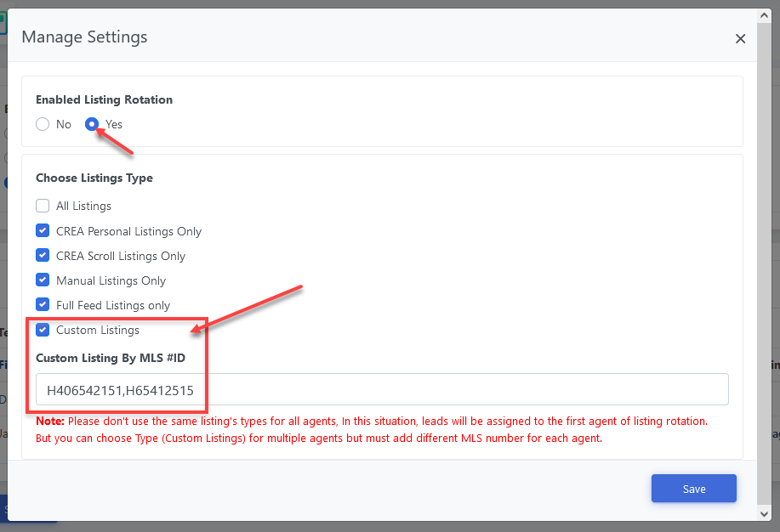Click the Yes option label text

click(114, 125)
